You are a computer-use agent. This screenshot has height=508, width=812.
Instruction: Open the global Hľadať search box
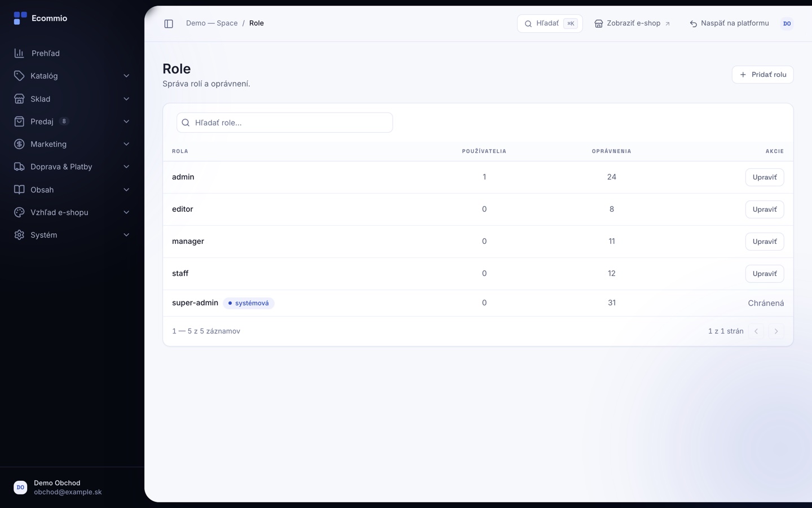(x=550, y=24)
